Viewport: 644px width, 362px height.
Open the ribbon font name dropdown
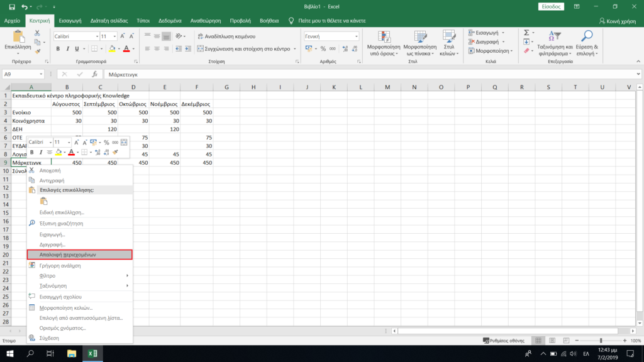click(97, 36)
